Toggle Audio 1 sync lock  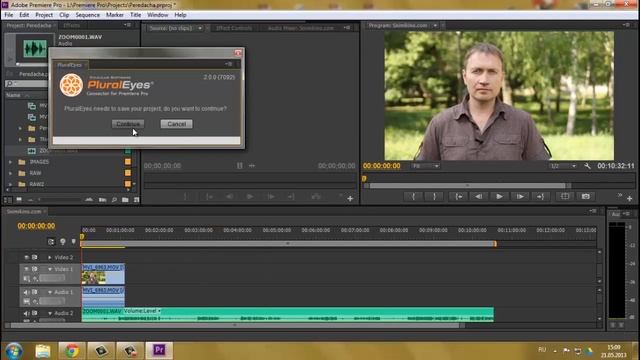pyautogui.click(x=35, y=292)
